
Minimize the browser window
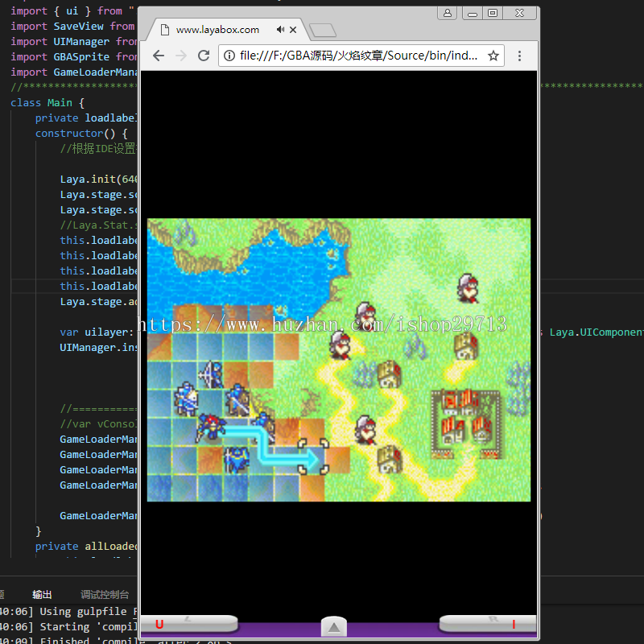click(x=473, y=13)
